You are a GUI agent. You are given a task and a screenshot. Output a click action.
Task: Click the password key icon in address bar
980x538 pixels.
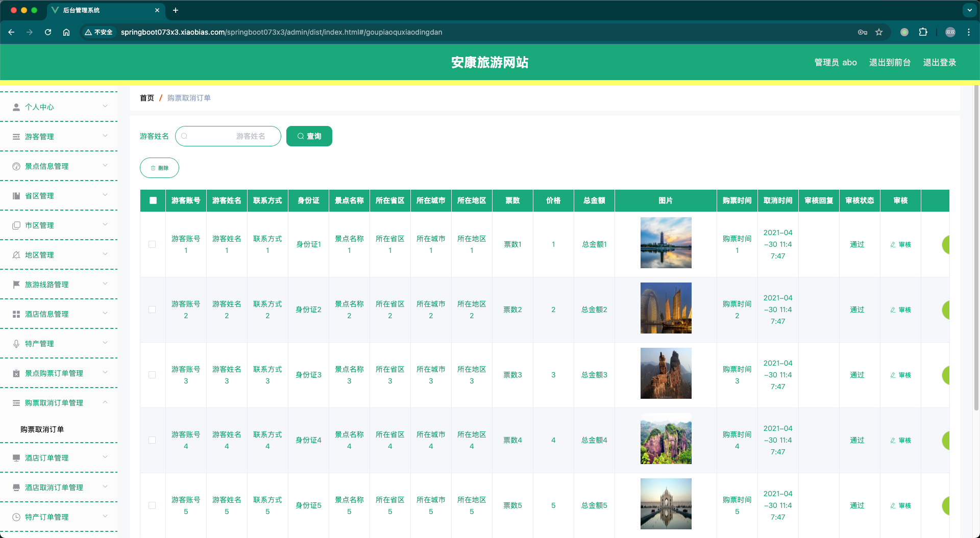pos(863,32)
